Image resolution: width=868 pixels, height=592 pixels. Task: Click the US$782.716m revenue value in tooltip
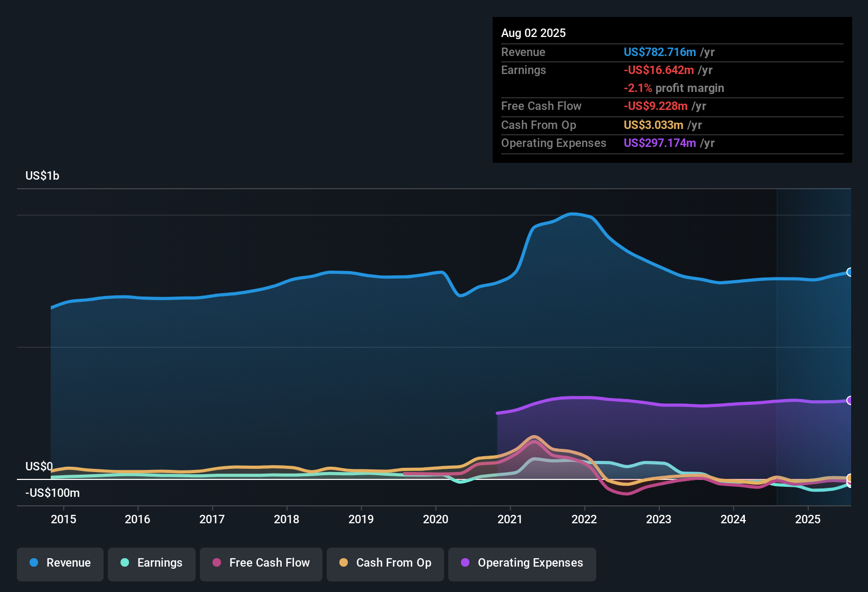pos(660,52)
